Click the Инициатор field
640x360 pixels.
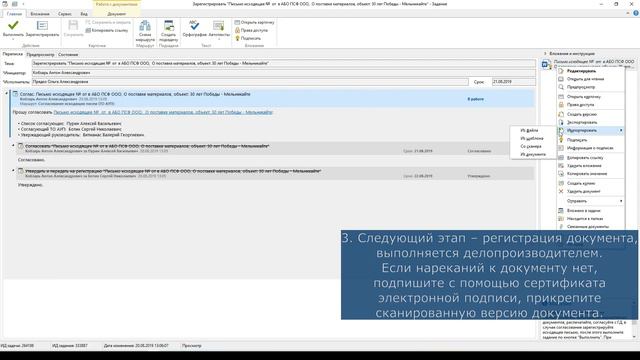[x=284, y=73]
